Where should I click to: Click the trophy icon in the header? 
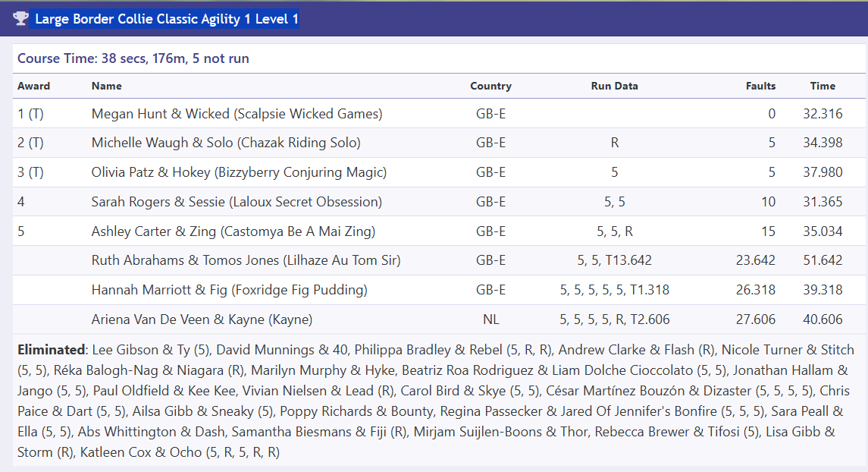20,19
